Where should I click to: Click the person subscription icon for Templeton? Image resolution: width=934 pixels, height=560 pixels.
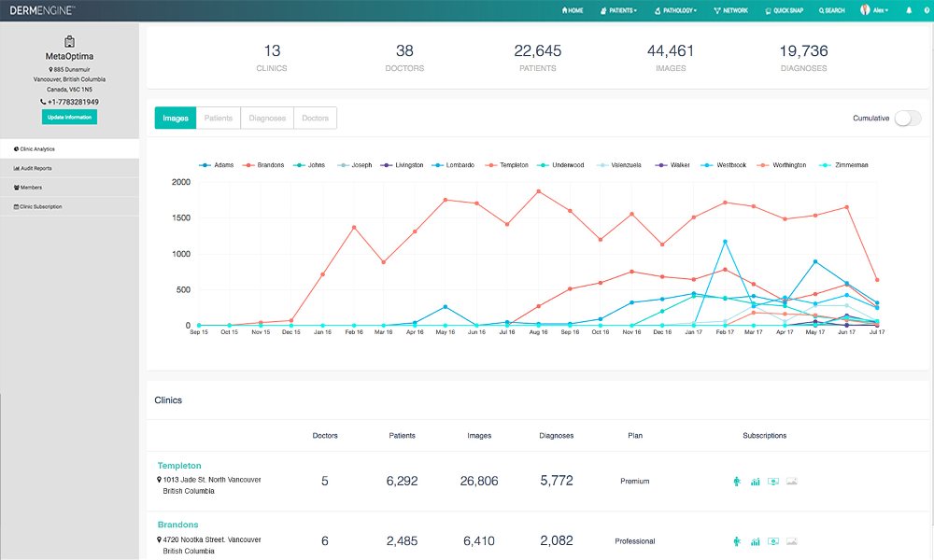point(736,482)
